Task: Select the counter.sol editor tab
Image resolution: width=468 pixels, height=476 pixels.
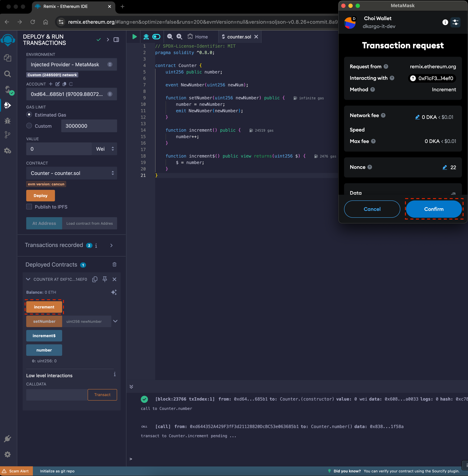Action: click(x=239, y=37)
